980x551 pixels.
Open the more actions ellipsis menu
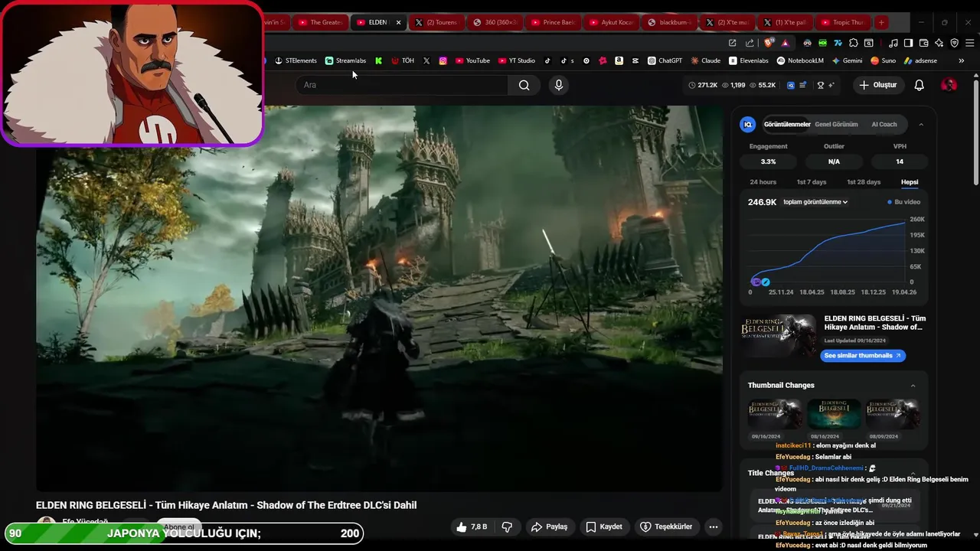coord(714,527)
